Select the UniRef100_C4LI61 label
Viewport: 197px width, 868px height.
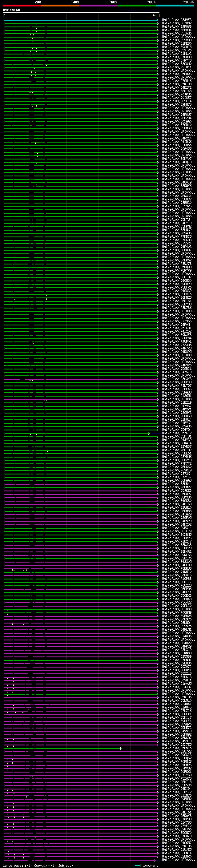click(x=176, y=812)
